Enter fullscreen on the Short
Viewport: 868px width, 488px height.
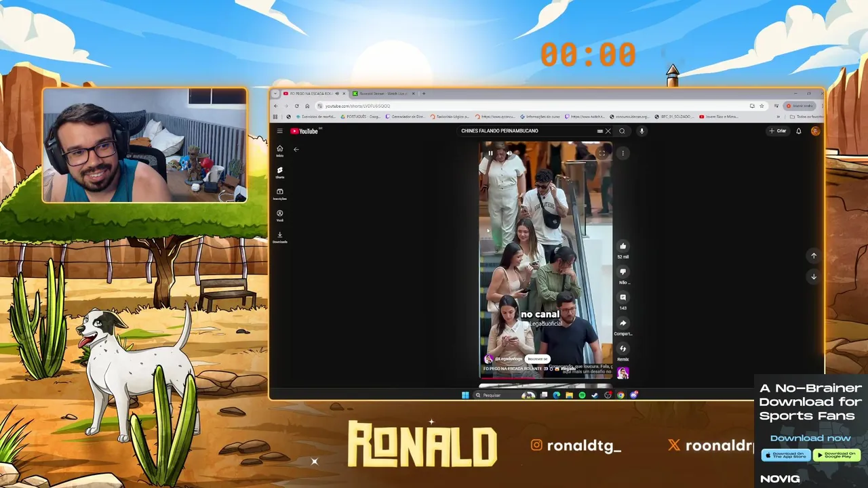601,153
